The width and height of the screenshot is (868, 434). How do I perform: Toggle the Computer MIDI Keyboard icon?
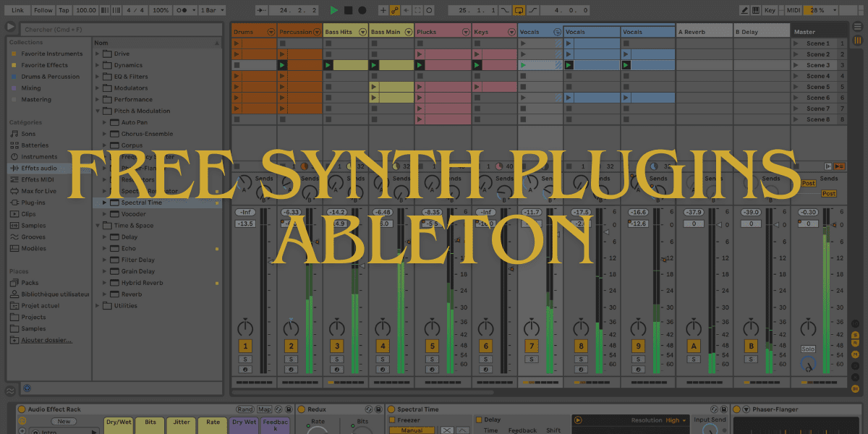pos(757,11)
